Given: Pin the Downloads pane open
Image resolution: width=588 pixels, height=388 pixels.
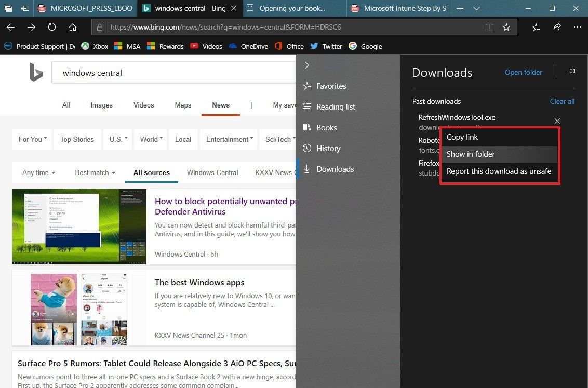Looking at the screenshot, I should [x=570, y=72].
